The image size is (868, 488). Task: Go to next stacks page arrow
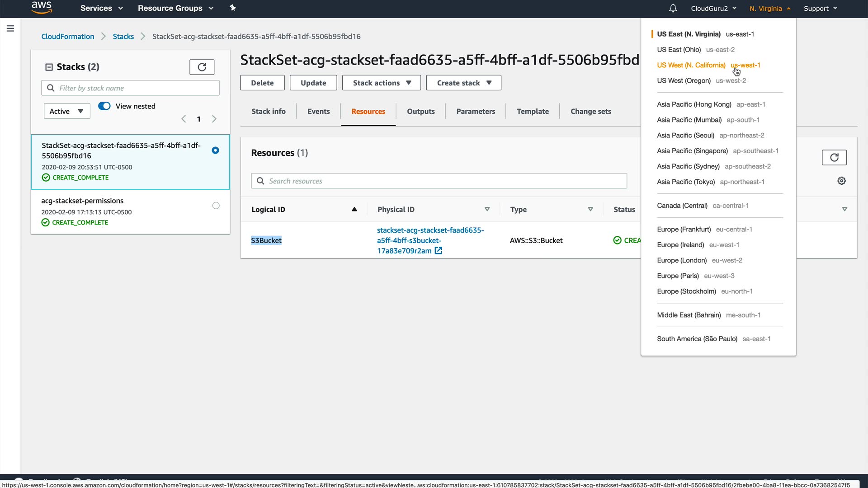point(214,119)
